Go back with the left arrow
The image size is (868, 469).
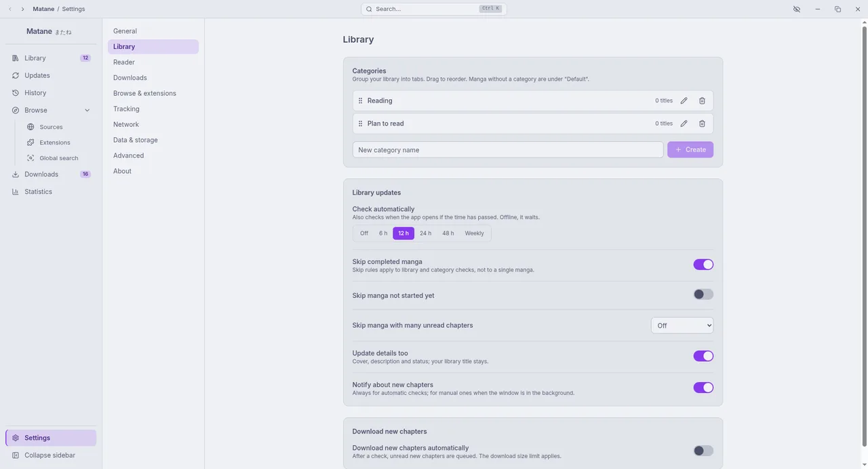click(x=9, y=9)
